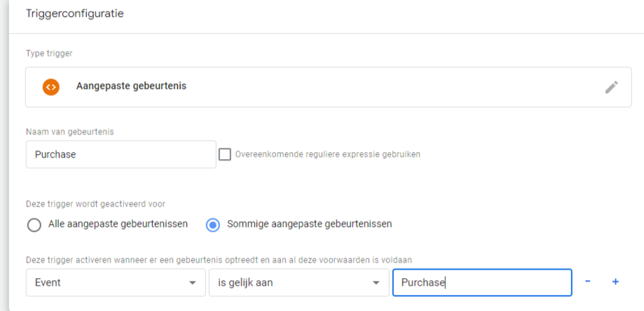The width and height of the screenshot is (644, 311).
Task: Remove the condition with the minus icon
Action: coord(588,282)
